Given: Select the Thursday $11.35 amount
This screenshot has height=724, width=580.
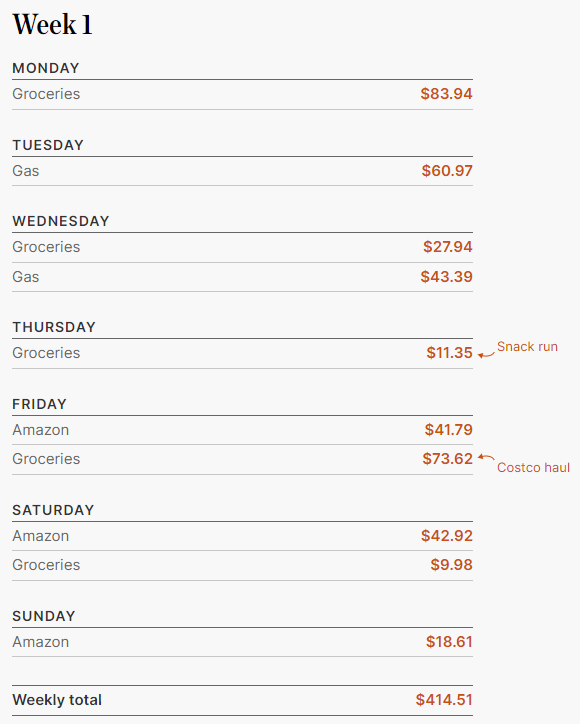Looking at the screenshot, I should tap(449, 353).
